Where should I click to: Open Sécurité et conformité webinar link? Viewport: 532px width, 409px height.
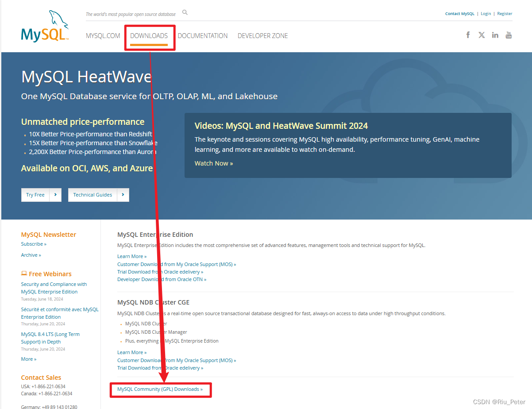(60, 313)
